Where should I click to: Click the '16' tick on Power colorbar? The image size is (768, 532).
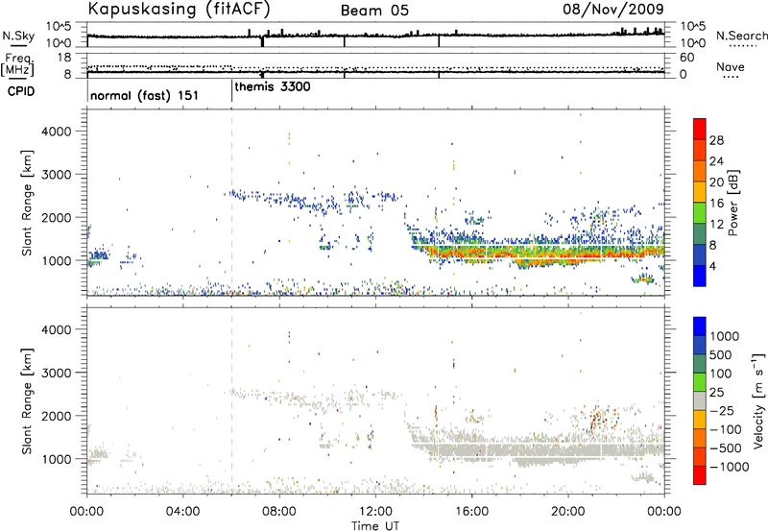(x=716, y=204)
